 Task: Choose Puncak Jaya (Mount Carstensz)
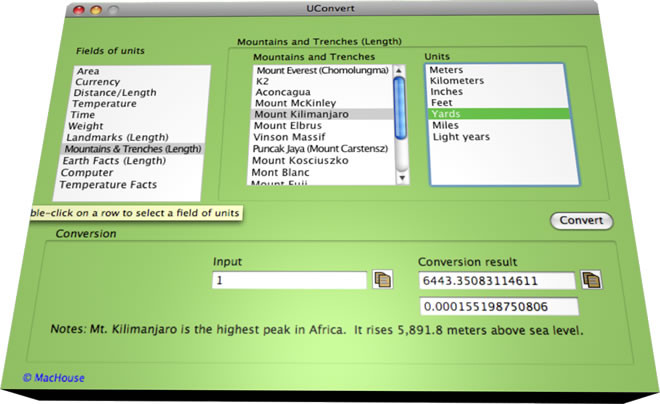[320, 149]
